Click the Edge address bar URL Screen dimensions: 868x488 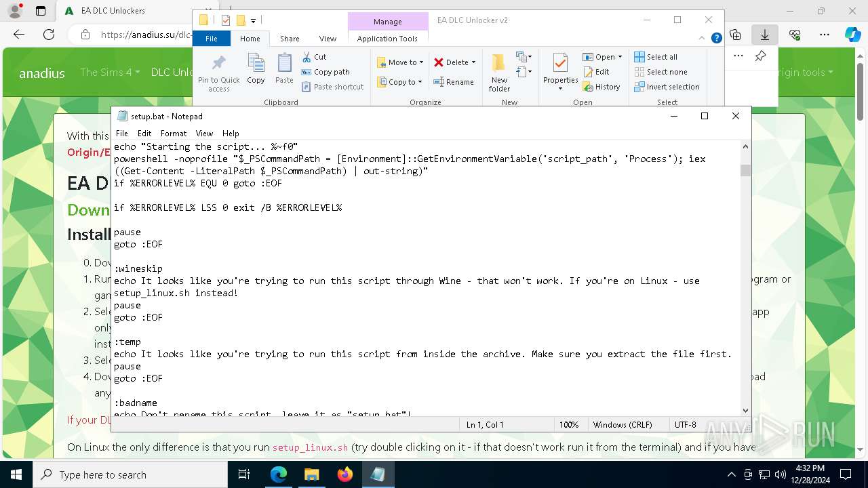pos(146,35)
